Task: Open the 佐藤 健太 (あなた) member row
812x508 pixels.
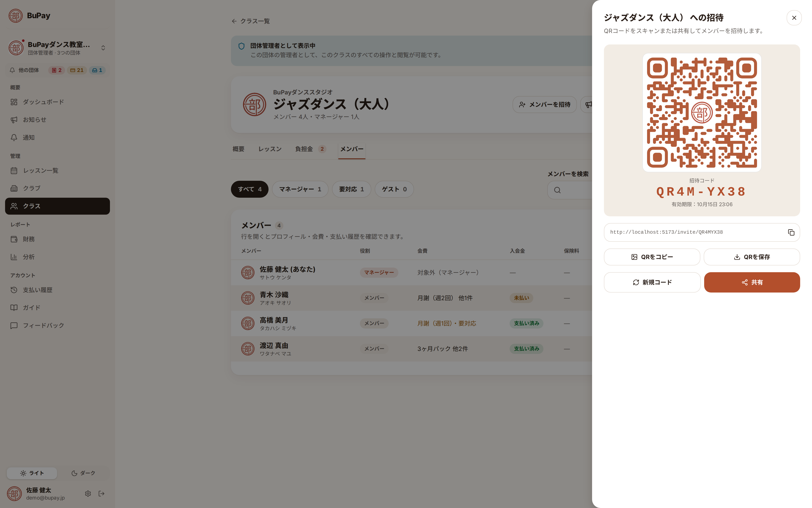Action: tap(411, 272)
